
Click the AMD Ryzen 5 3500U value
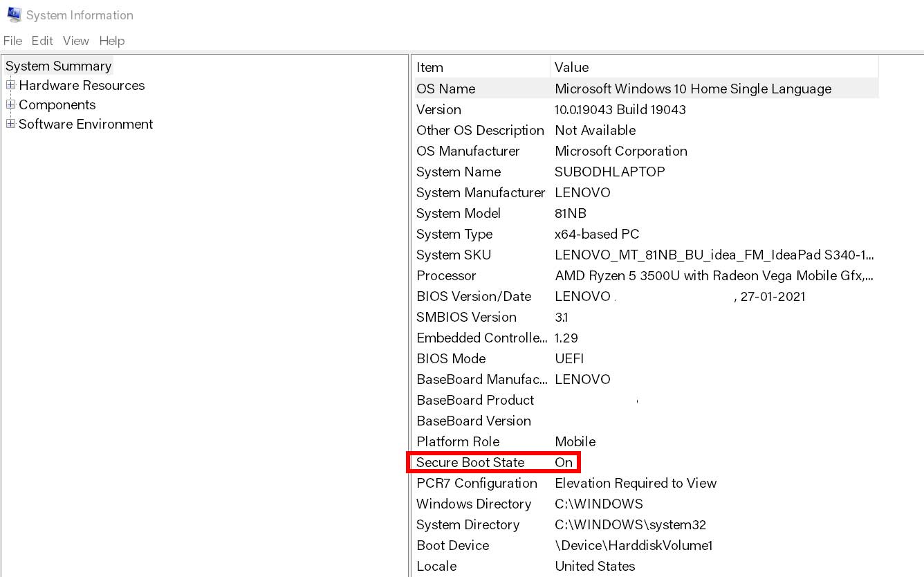click(714, 275)
